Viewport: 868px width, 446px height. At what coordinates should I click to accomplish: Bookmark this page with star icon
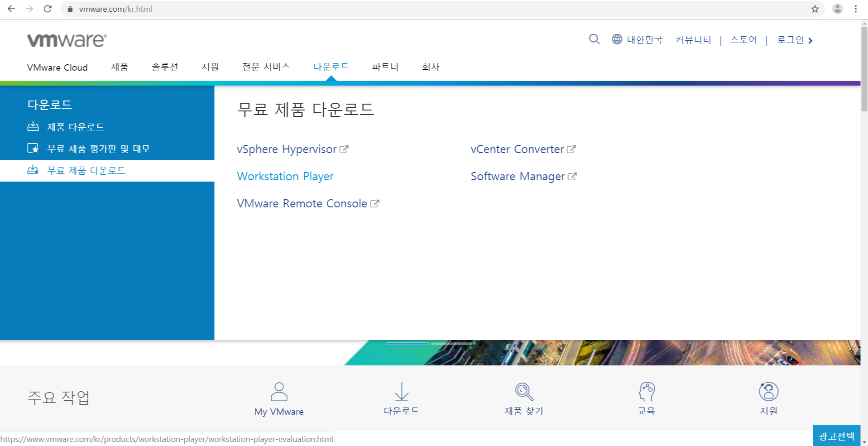(815, 9)
